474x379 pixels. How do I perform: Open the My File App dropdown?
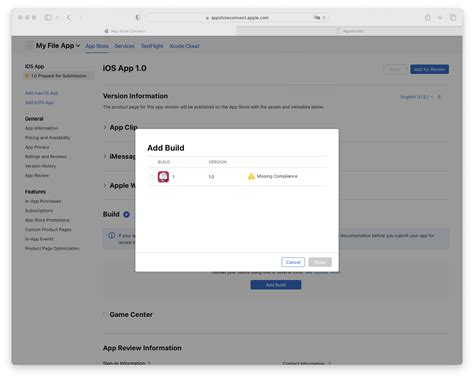58,46
